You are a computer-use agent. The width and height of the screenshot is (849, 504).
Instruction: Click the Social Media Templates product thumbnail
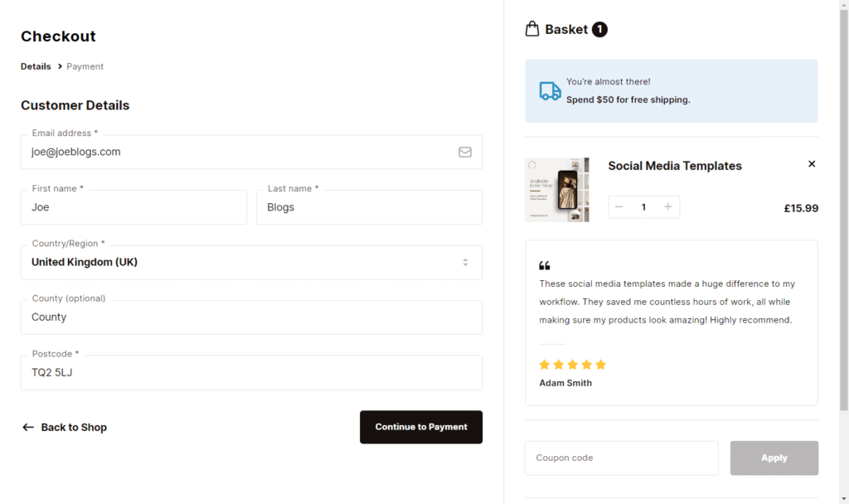(x=556, y=190)
